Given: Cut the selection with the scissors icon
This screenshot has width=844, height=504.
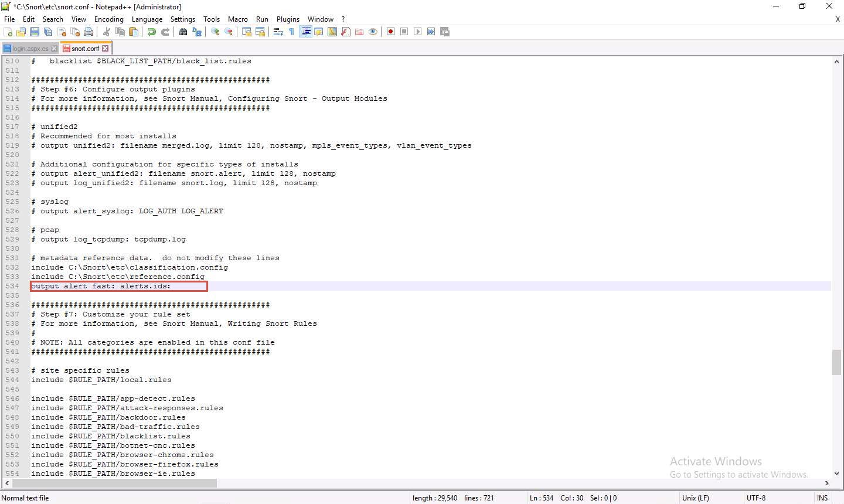Looking at the screenshot, I should [107, 32].
